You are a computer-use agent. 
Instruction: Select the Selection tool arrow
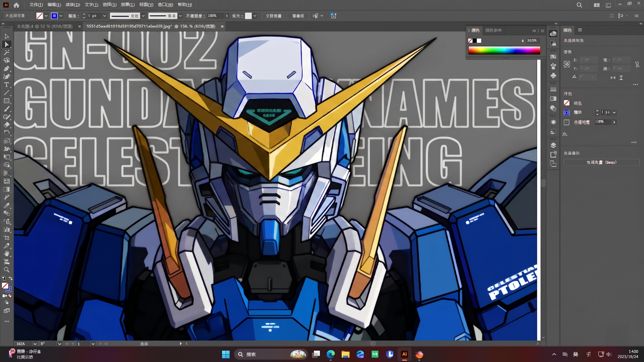tap(7, 36)
